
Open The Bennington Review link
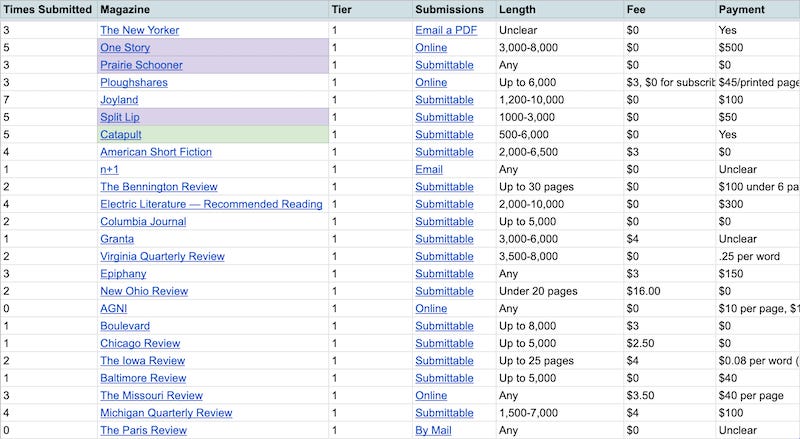(159, 186)
